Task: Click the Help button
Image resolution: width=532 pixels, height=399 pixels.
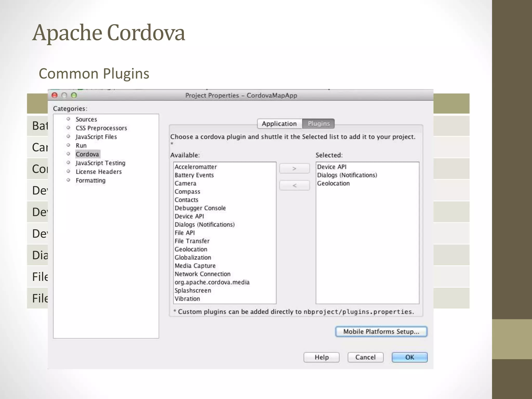Action: (x=322, y=357)
